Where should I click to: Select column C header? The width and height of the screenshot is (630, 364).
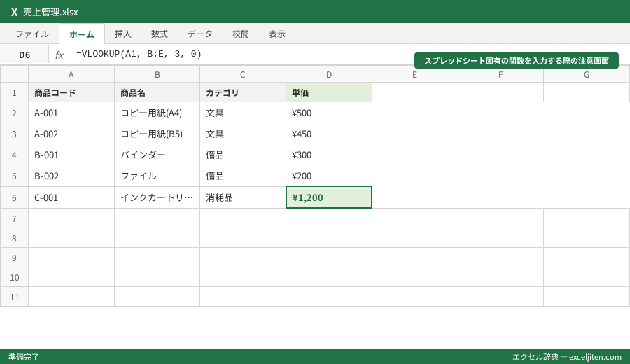[x=243, y=74]
